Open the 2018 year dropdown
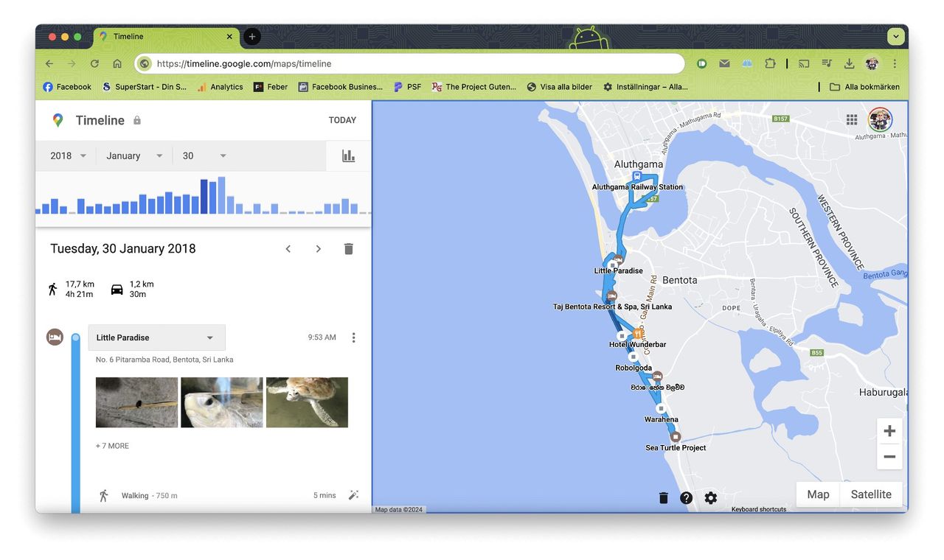This screenshot has height=560, width=944. 65,155
